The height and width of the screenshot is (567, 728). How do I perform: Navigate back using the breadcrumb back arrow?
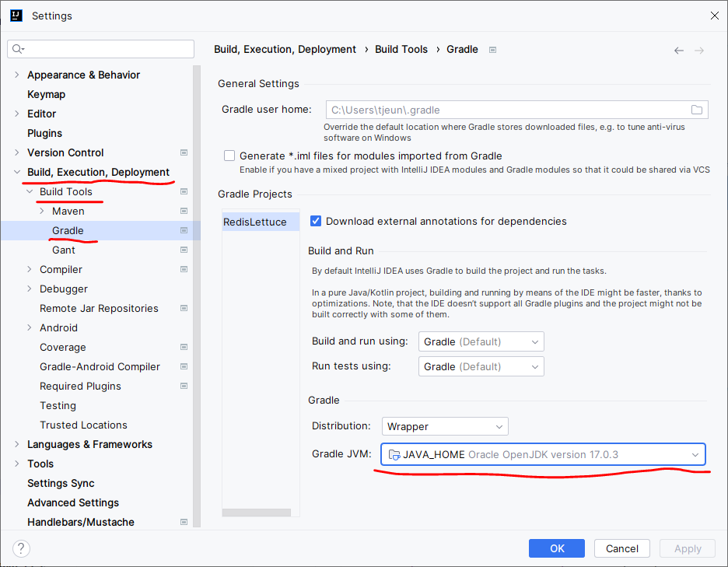(678, 49)
